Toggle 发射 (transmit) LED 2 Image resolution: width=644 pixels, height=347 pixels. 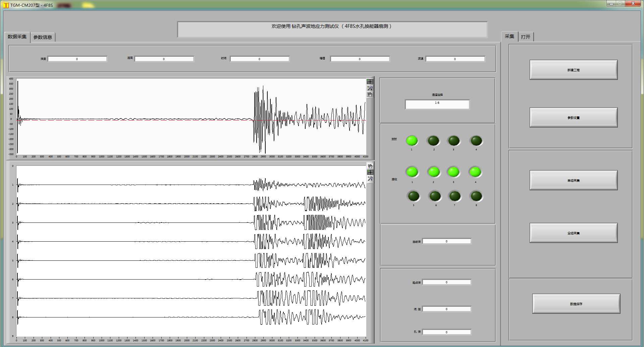[433, 141]
